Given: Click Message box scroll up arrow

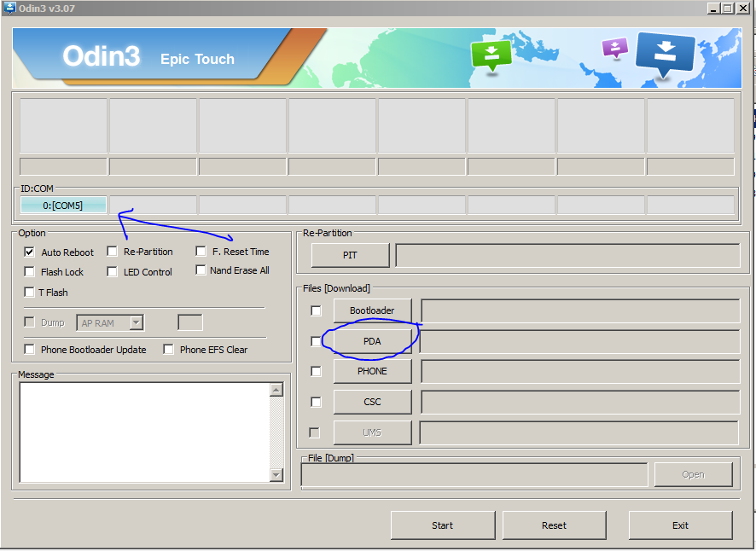Looking at the screenshot, I should pyautogui.click(x=276, y=390).
